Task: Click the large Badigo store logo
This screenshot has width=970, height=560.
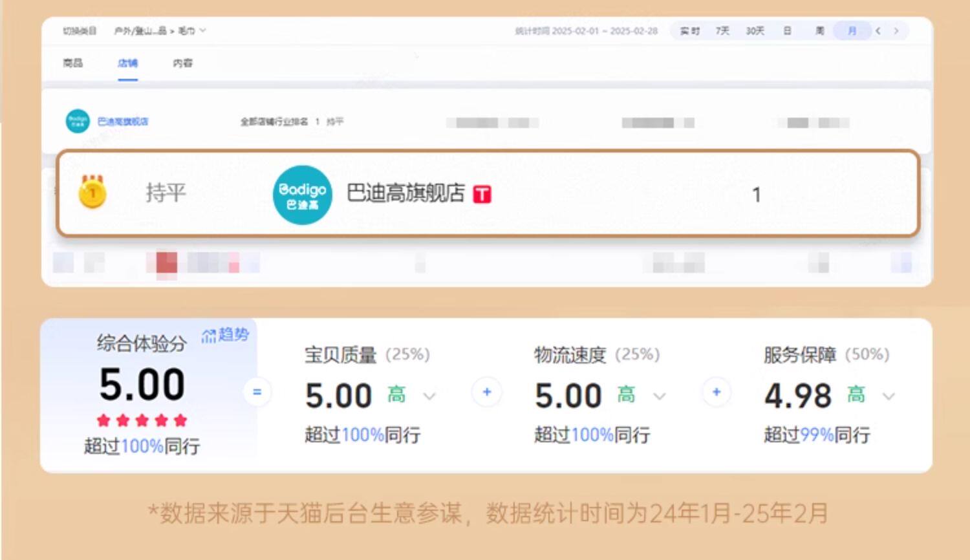Action: [x=302, y=195]
